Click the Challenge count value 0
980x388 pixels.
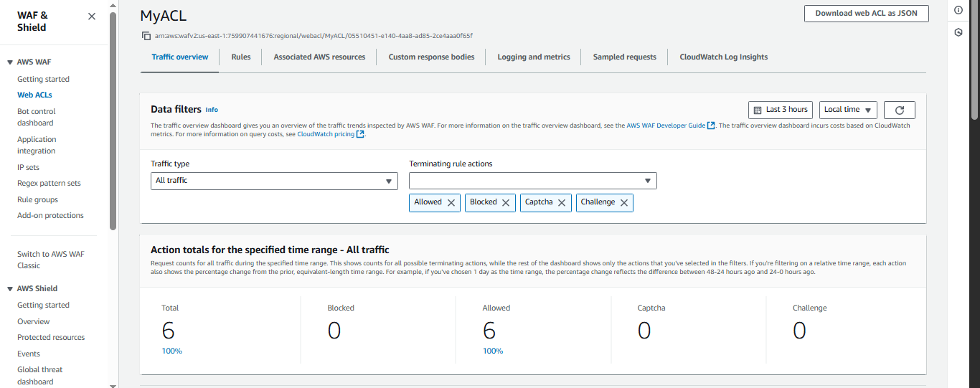point(799,331)
